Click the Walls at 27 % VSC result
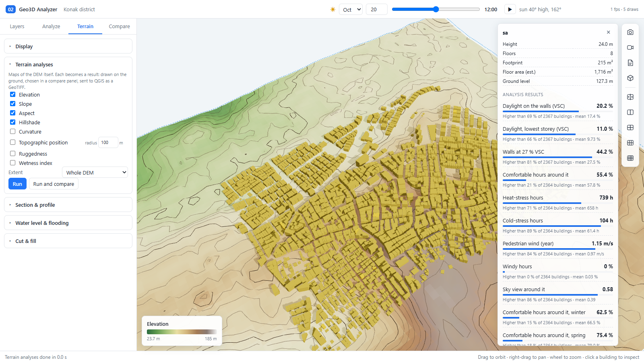The width and height of the screenshot is (644, 362). pos(558,156)
